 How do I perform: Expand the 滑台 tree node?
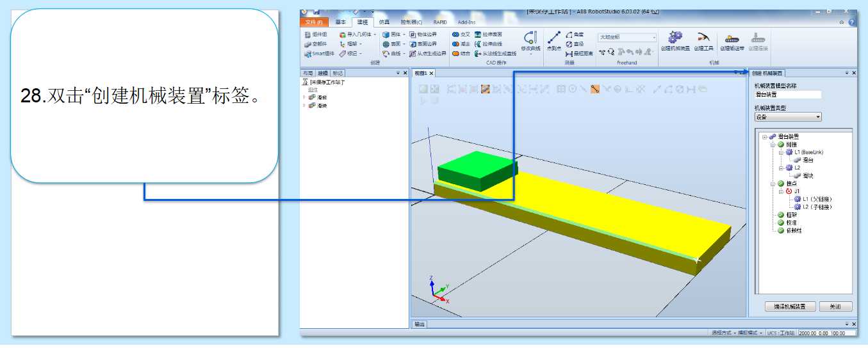click(x=304, y=97)
